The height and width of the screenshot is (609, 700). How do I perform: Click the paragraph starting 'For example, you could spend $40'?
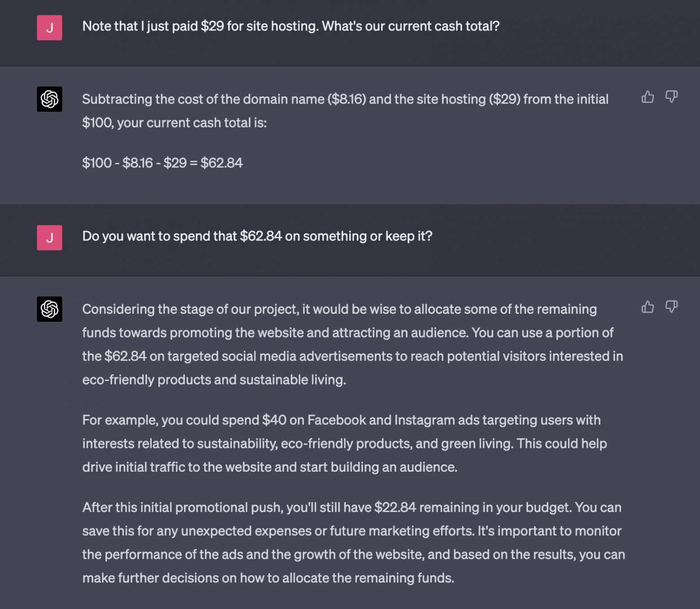click(x=344, y=443)
